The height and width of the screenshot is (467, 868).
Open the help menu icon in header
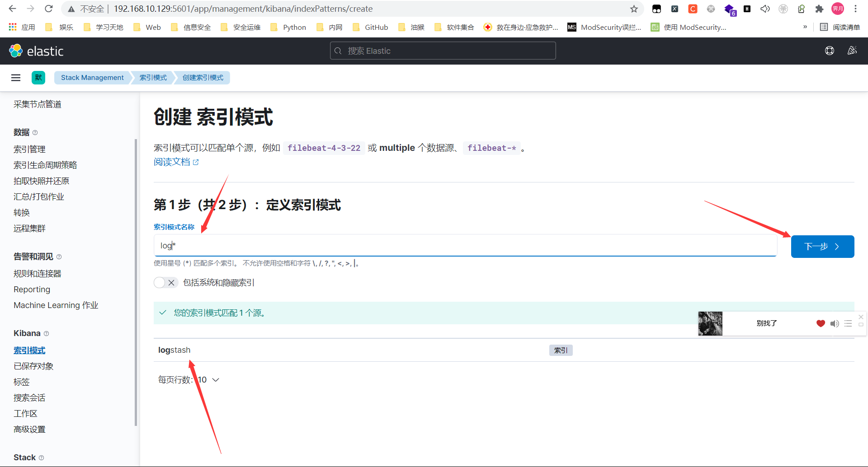tap(830, 51)
